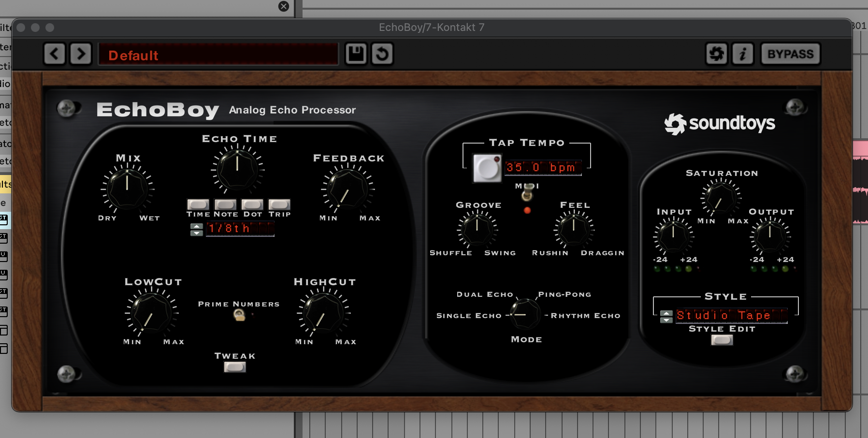868x438 pixels.
Task: Click the Mode selector knob
Action: click(x=525, y=314)
